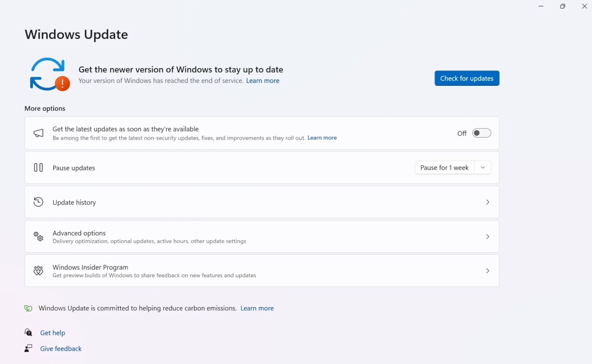Close the Settings window
The height and width of the screenshot is (364, 592).
(x=584, y=6)
